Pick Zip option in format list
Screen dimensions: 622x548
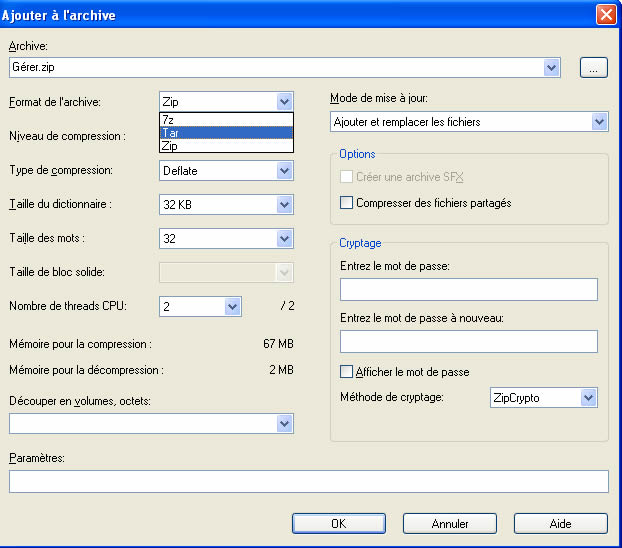point(225,146)
